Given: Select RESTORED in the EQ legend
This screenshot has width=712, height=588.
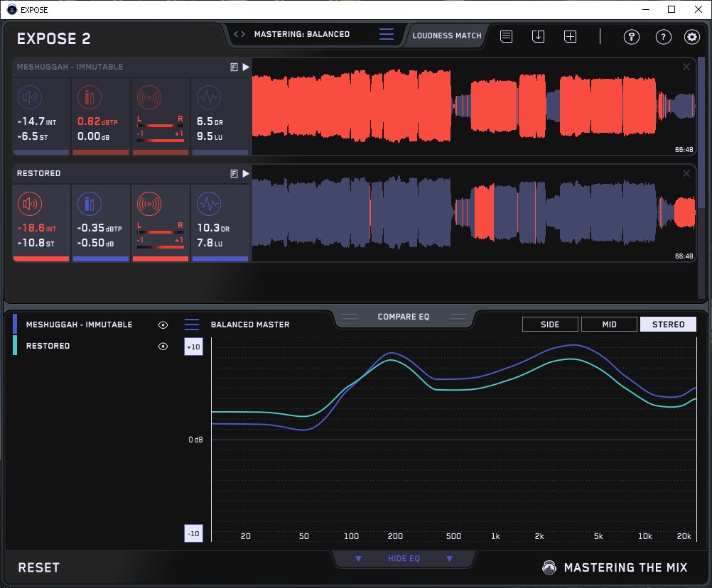Looking at the screenshot, I should [48, 346].
